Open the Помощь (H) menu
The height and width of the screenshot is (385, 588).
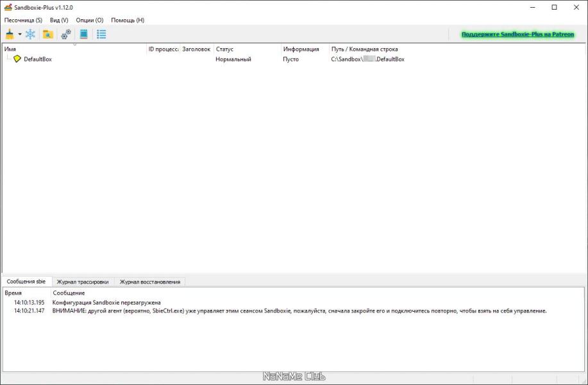point(128,21)
